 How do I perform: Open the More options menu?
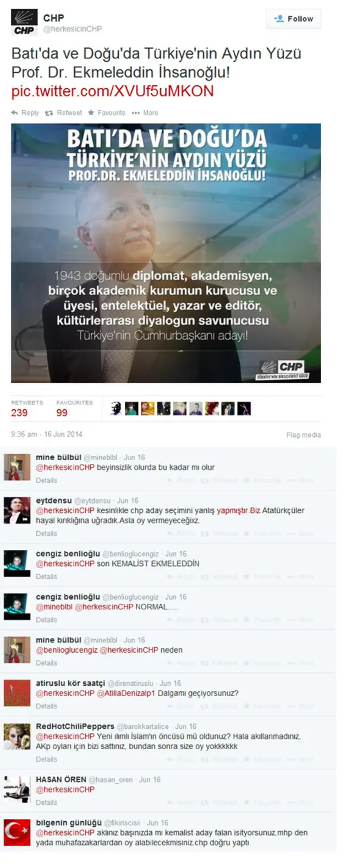tap(145, 113)
